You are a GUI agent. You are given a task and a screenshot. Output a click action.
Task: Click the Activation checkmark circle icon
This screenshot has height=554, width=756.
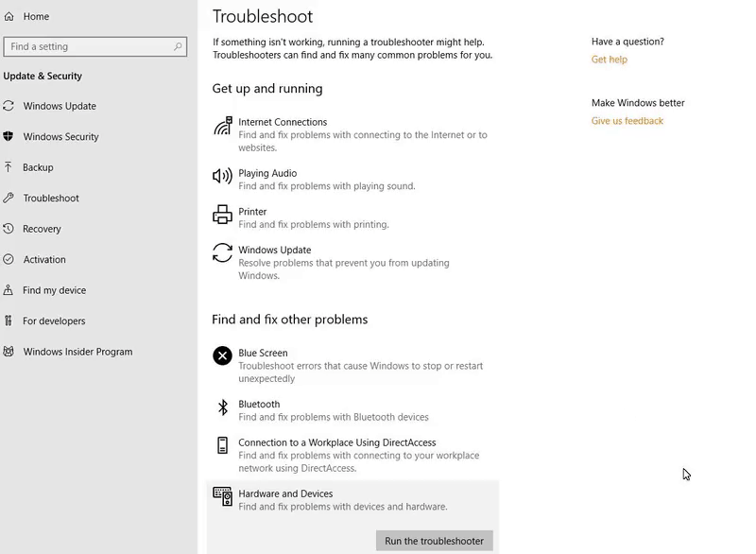pyautogui.click(x=9, y=259)
